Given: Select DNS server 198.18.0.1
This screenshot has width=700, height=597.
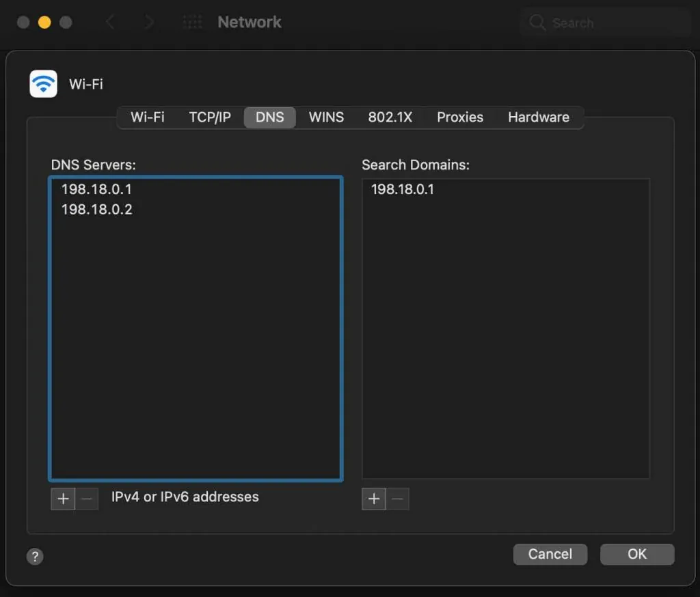Looking at the screenshot, I should (x=196, y=189).
